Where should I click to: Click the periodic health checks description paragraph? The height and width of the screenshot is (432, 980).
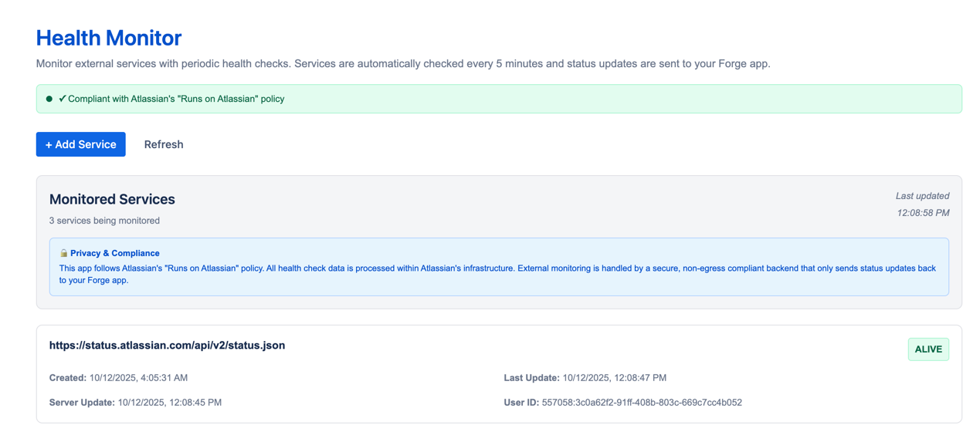coord(403,63)
